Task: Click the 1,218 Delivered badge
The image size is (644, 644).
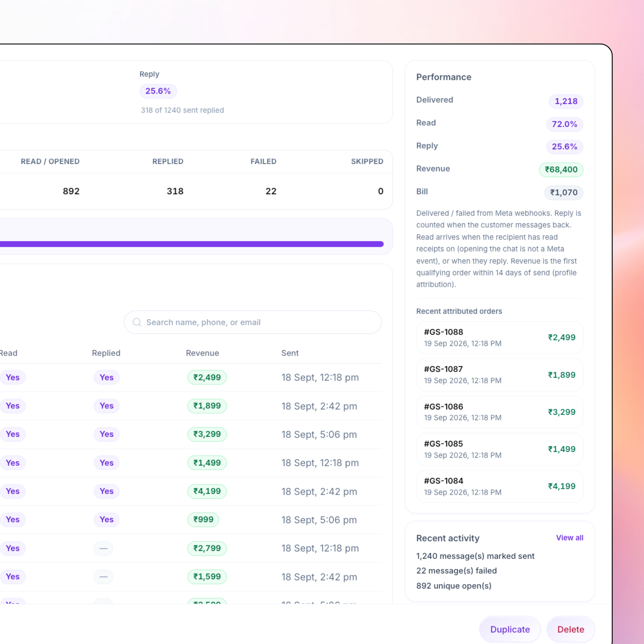Action: tap(566, 101)
